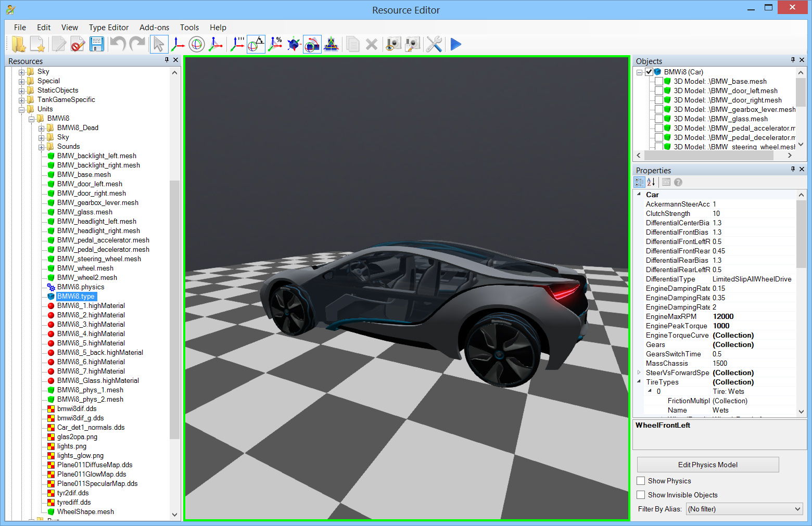Switch Properties to categorized view
This screenshot has width=812, height=526.
(x=639, y=182)
